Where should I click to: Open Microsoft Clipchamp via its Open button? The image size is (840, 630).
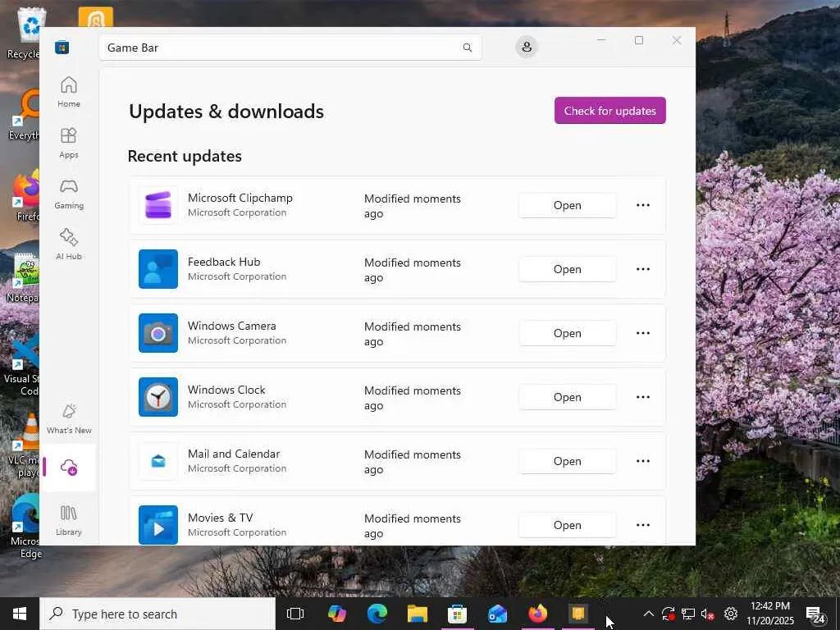coord(568,205)
